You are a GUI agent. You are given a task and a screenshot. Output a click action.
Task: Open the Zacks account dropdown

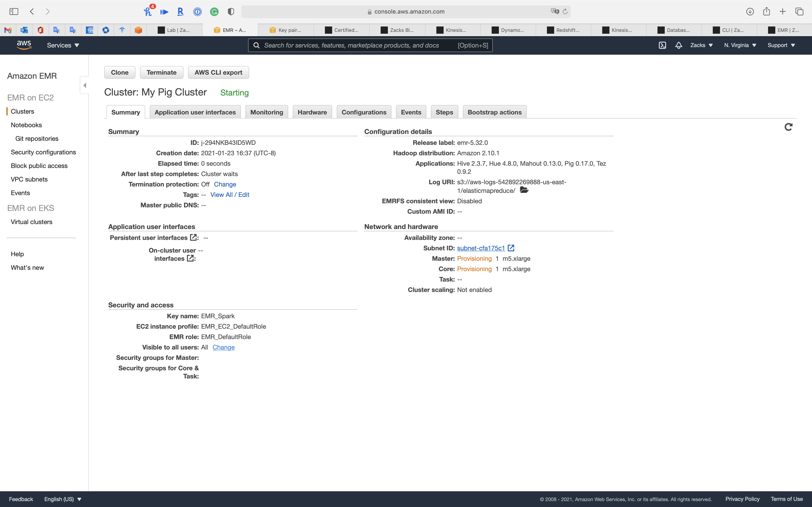click(701, 45)
